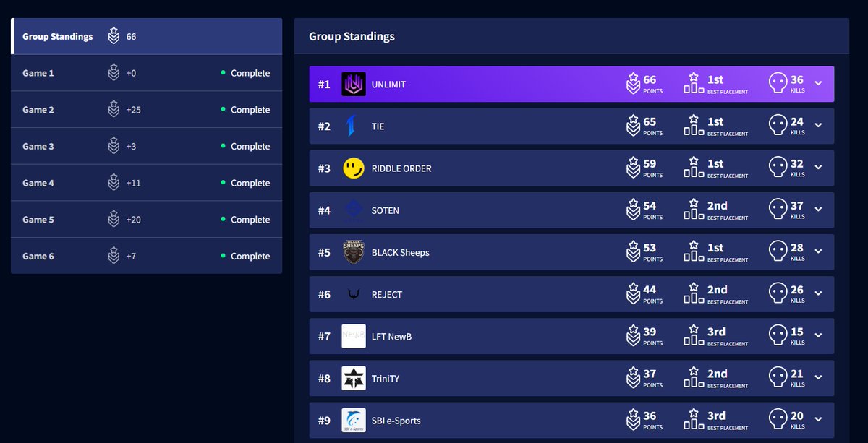868x443 pixels.
Task: Click the 37 kills value for SOTEN
Action: pyautogui.click(x=797, y=206)
